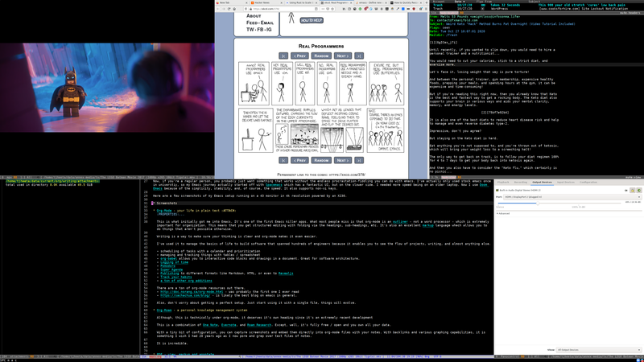Click padlock site security icon in address bar

click(x=251, y=9)
